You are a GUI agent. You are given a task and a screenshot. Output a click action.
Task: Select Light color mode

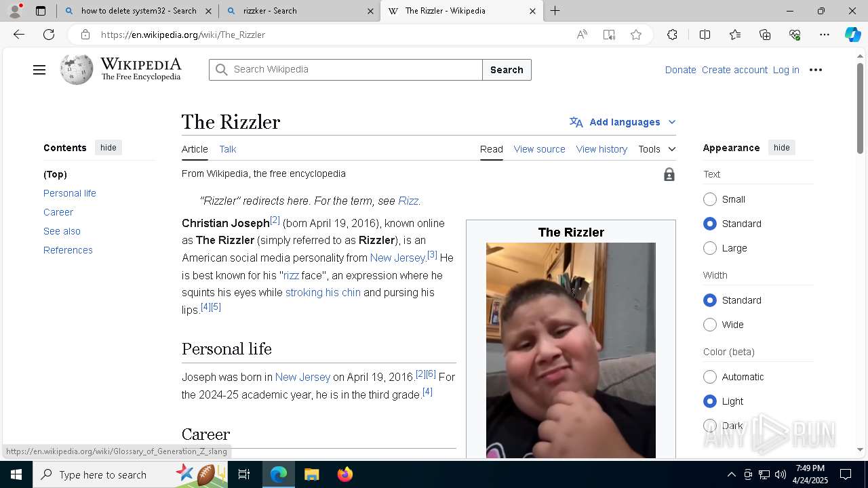click(x=710, y=401)
